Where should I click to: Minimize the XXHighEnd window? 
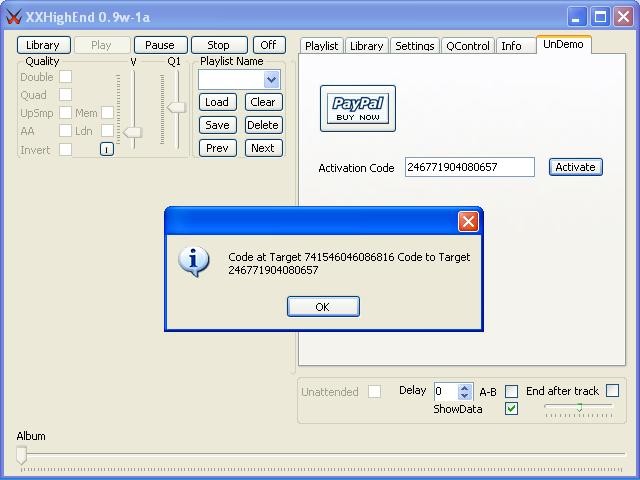coord(577,17)
